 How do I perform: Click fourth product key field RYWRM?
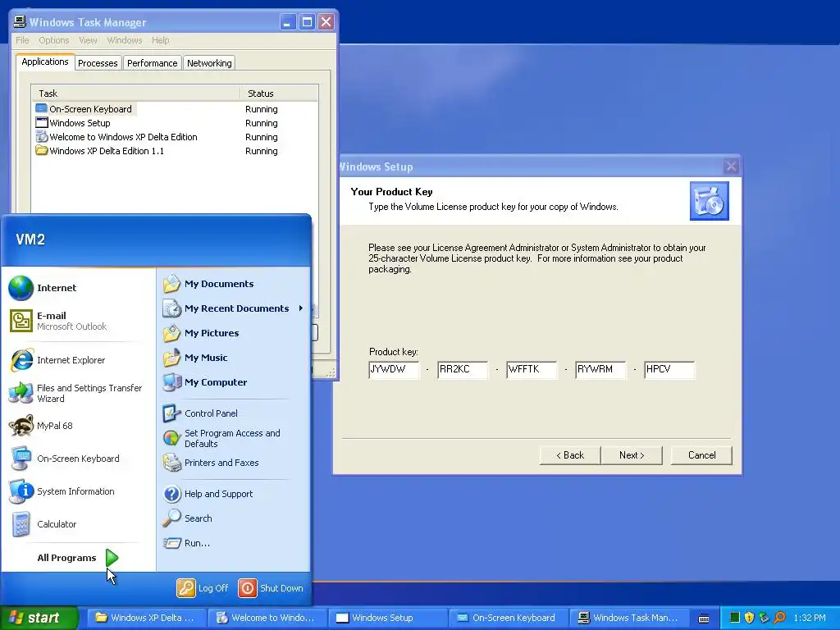pyautogui.click(x=600, y=370)
